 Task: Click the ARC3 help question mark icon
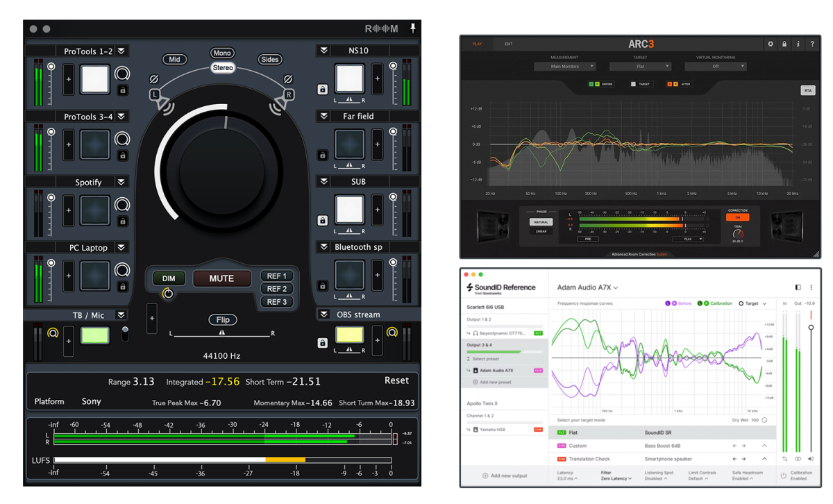point(812,44)
